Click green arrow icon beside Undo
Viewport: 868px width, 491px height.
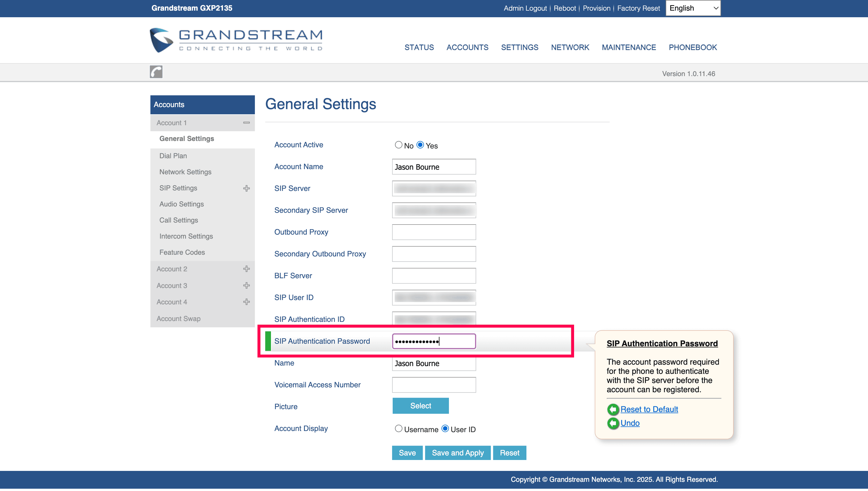613,423
